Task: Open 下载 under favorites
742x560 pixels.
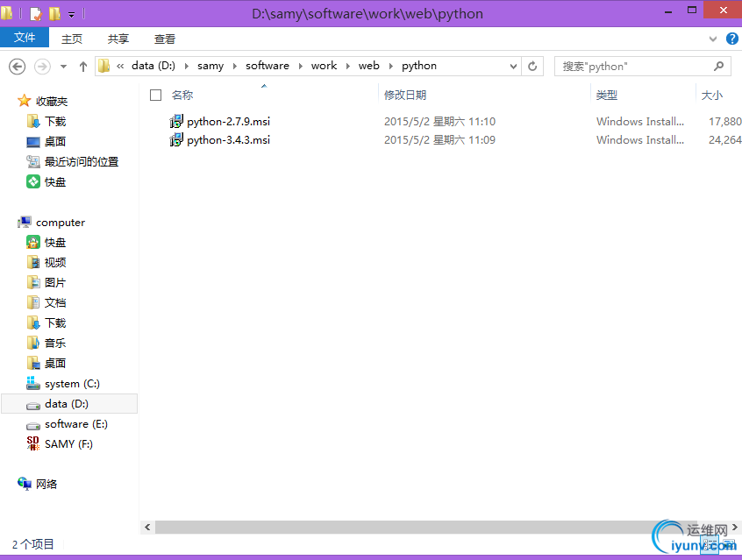Action: tap(55, 122)
